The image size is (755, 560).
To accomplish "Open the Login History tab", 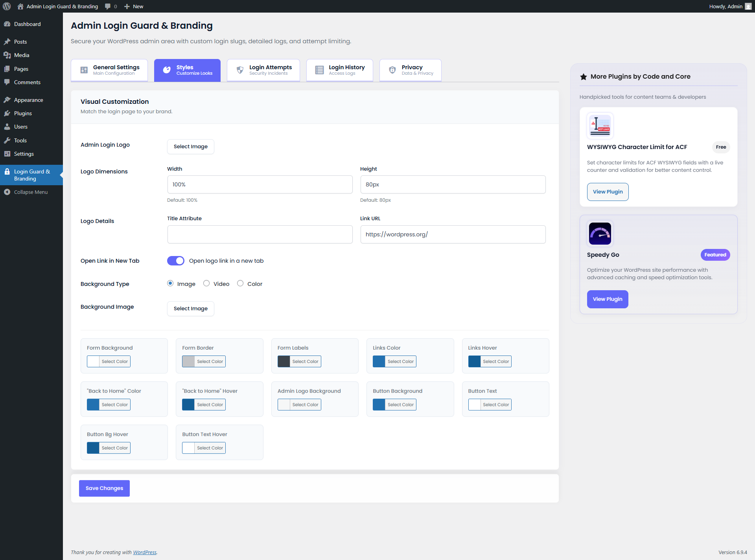I will pyautogui.click(x=339, y=70).
